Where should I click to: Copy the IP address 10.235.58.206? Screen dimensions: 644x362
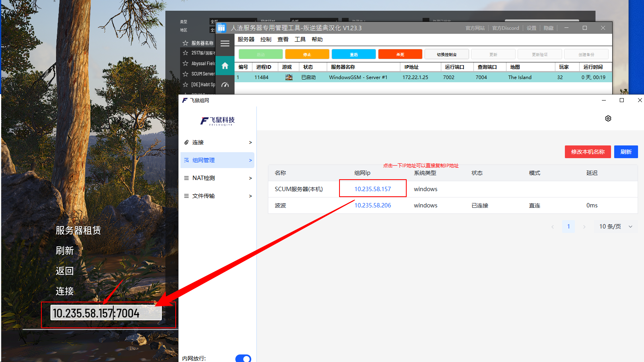pyautogui.click(x=372, y=205)
